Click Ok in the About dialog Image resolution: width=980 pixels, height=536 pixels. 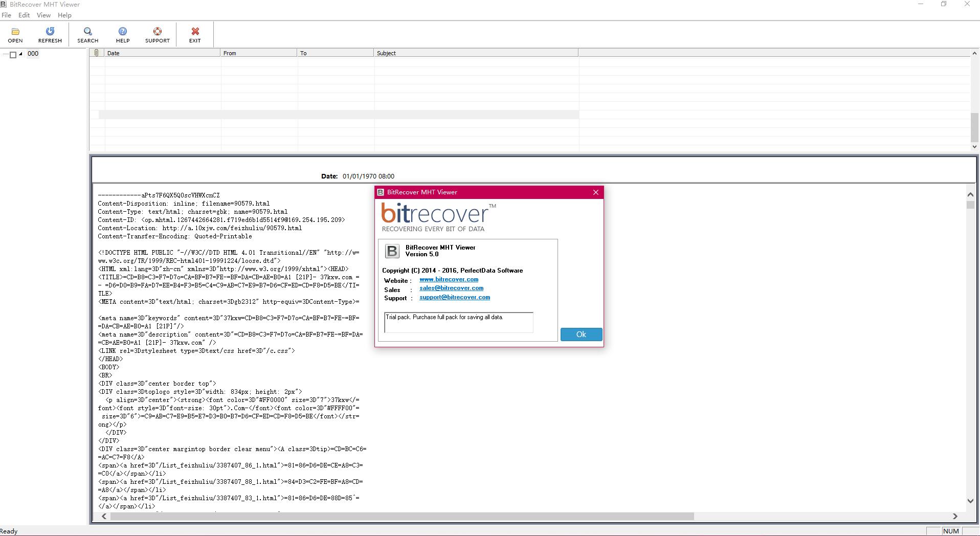581,334
